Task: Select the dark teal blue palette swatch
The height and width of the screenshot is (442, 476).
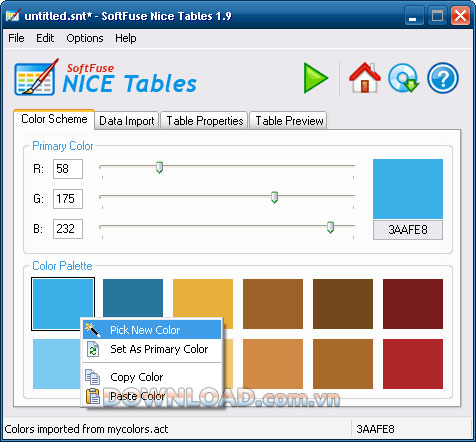Action: [x=133, y=298]
